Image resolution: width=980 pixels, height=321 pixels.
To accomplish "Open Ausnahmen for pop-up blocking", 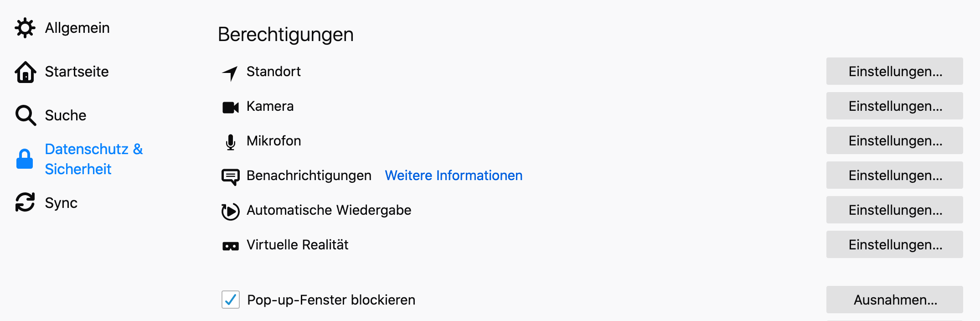I will click(894, 300).
